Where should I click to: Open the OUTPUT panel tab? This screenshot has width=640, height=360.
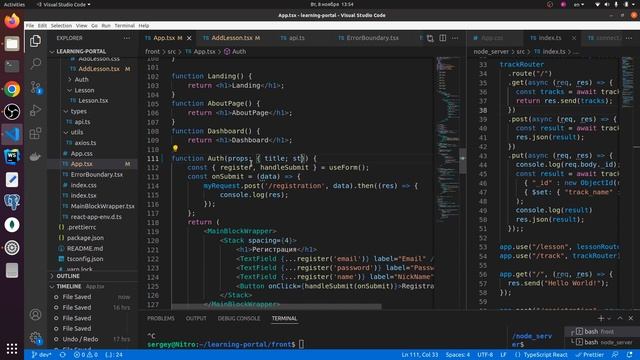[x=196, y=318]
